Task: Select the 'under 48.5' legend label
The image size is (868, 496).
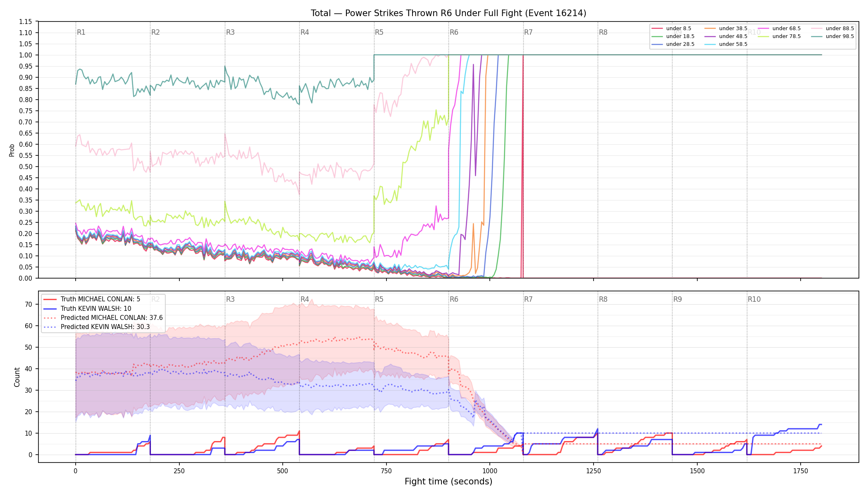Action: [733, 36]
